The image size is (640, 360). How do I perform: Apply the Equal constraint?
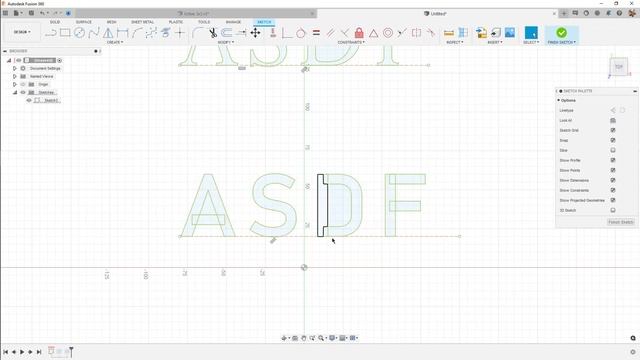(316, 33)
